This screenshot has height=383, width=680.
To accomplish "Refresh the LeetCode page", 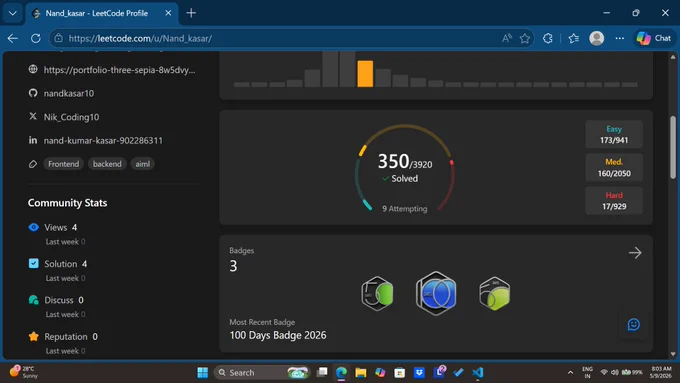I will (36, 39).
